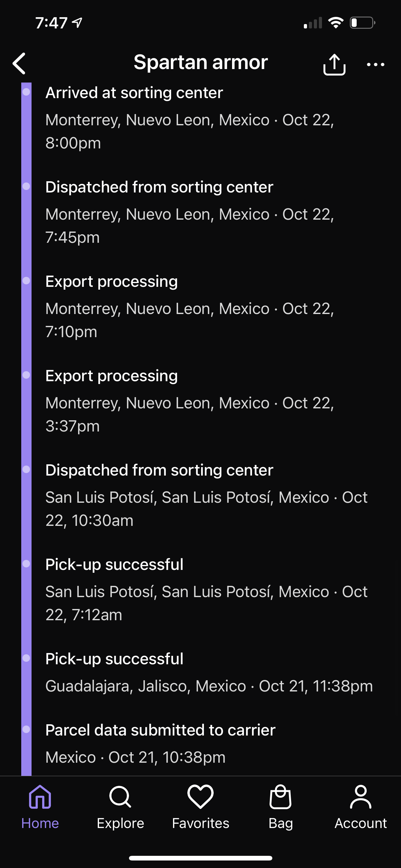Tap the Home house icon
Screen dimensions: 401x868
tap(40, 797)
